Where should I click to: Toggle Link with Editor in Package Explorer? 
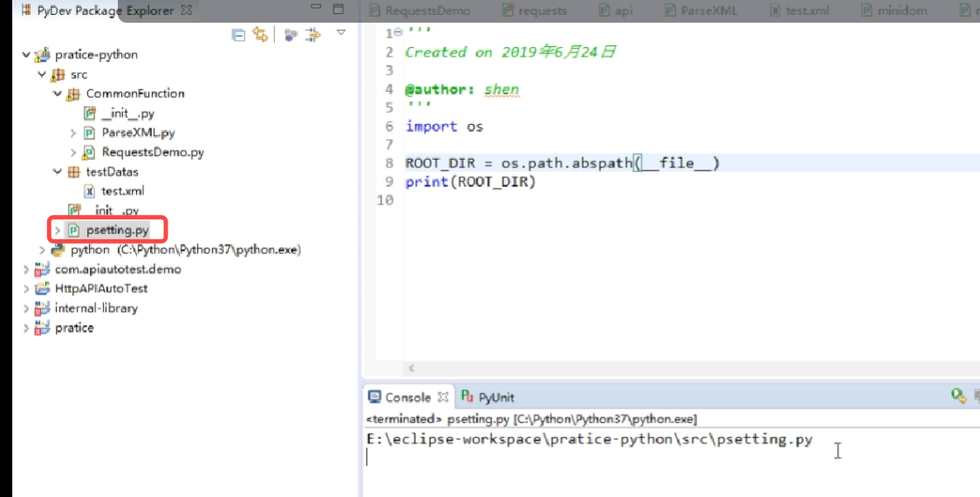pos(259,35)
